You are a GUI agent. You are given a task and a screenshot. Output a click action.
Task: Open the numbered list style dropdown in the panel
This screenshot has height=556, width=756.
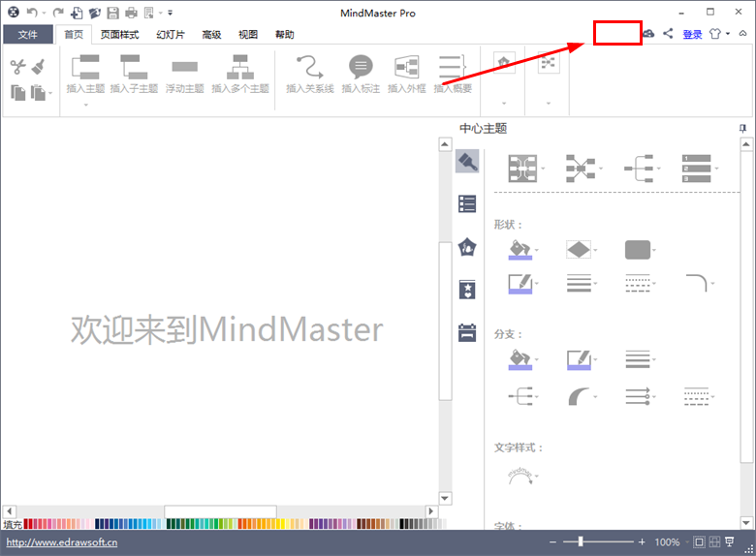[x=700, y=169]
